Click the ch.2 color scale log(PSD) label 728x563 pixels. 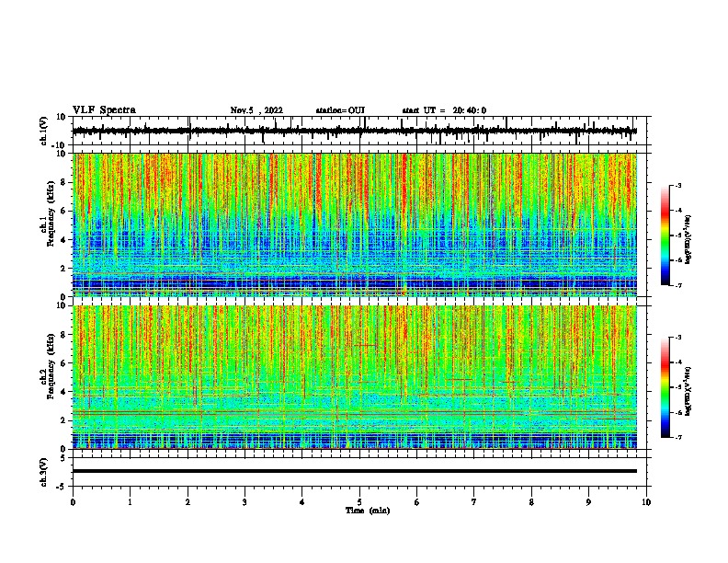click(688, 391)
